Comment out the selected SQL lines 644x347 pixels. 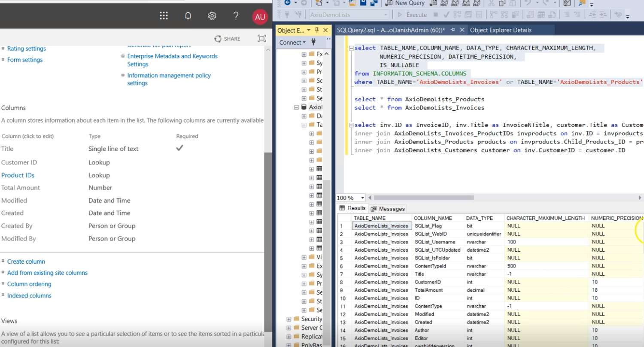coord(567,14)
